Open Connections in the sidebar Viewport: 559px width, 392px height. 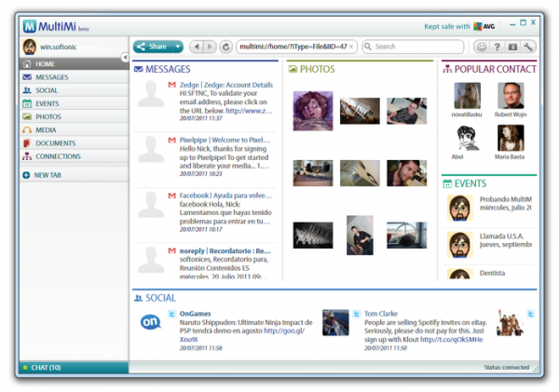coord(74,156)
